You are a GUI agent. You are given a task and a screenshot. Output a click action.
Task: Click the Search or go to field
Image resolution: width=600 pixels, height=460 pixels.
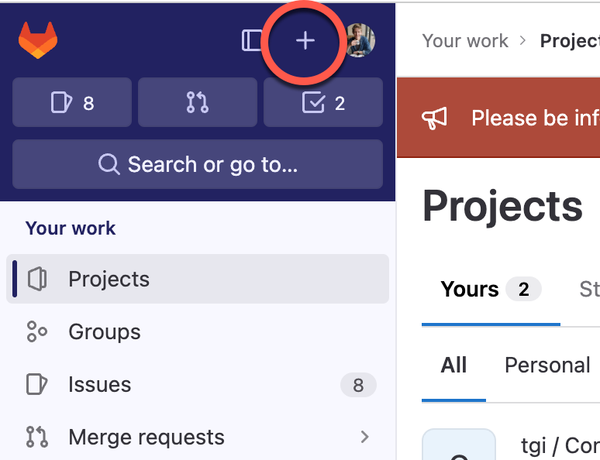197,164
